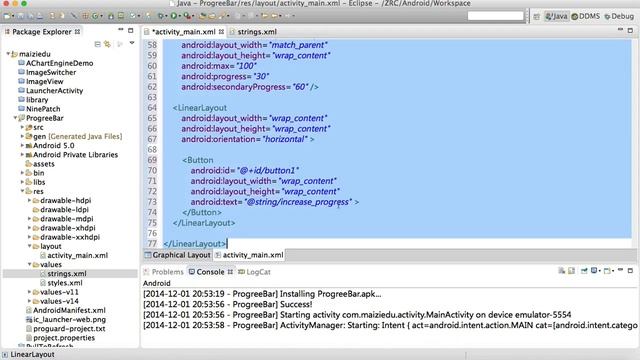
Task: Click the New Java Class green icon
Action: [x=95, y=16]
